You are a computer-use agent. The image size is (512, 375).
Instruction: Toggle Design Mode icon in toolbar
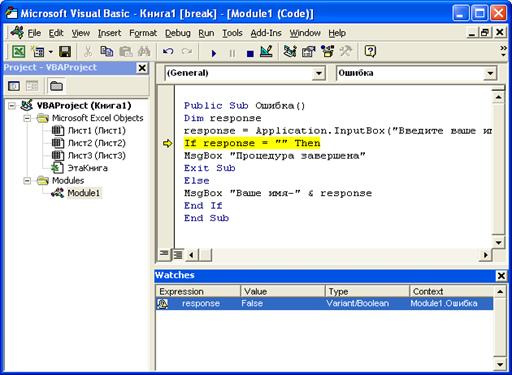[x=266, y=51]
